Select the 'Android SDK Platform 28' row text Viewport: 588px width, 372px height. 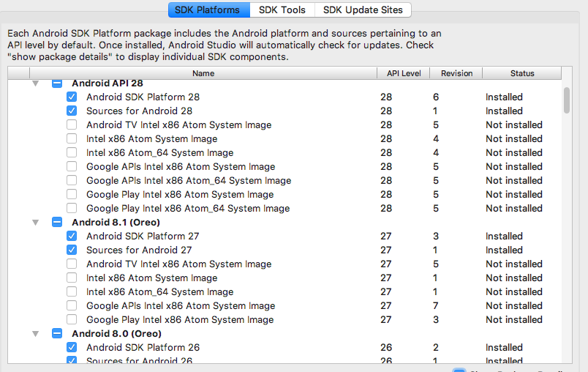[143, 97]
